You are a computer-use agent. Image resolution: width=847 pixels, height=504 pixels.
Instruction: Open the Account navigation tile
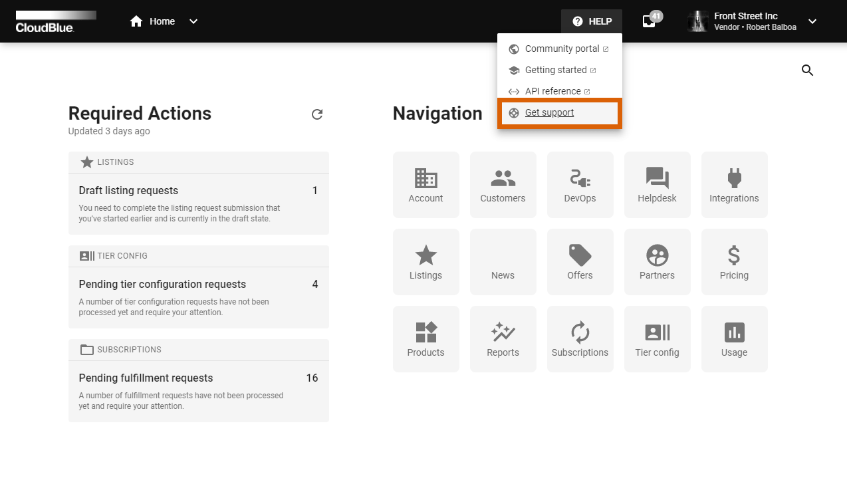click(x=425, y=185)
